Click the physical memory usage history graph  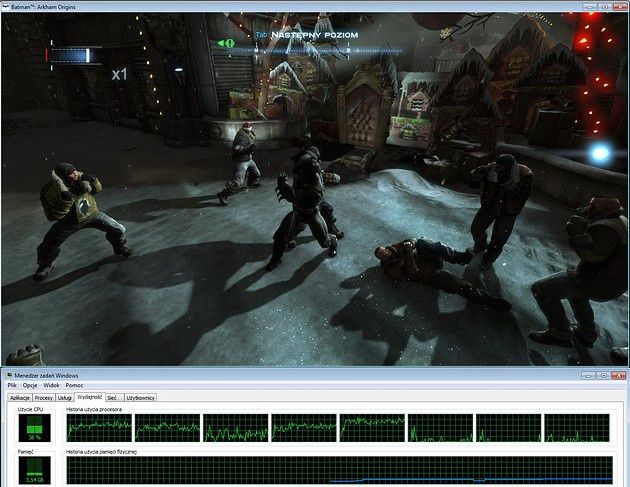pyautogui.click(x=340, y=470)
